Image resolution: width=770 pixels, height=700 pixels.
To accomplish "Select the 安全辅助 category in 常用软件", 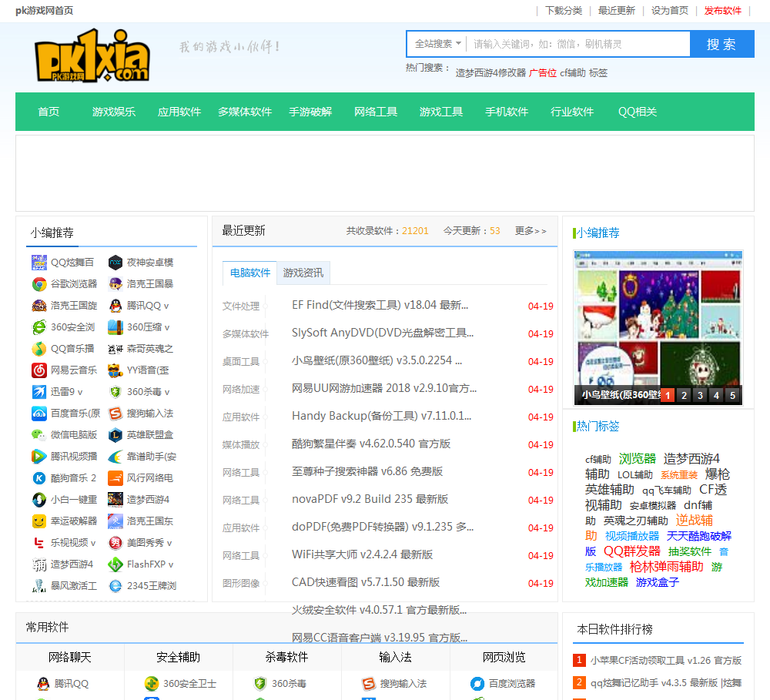I will (x=179, y=658).
